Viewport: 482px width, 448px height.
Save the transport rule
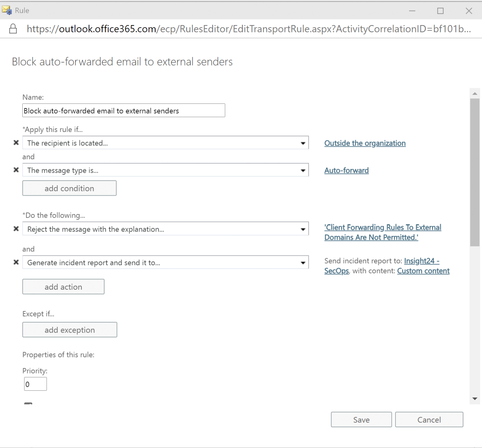[x=361, y=419]
